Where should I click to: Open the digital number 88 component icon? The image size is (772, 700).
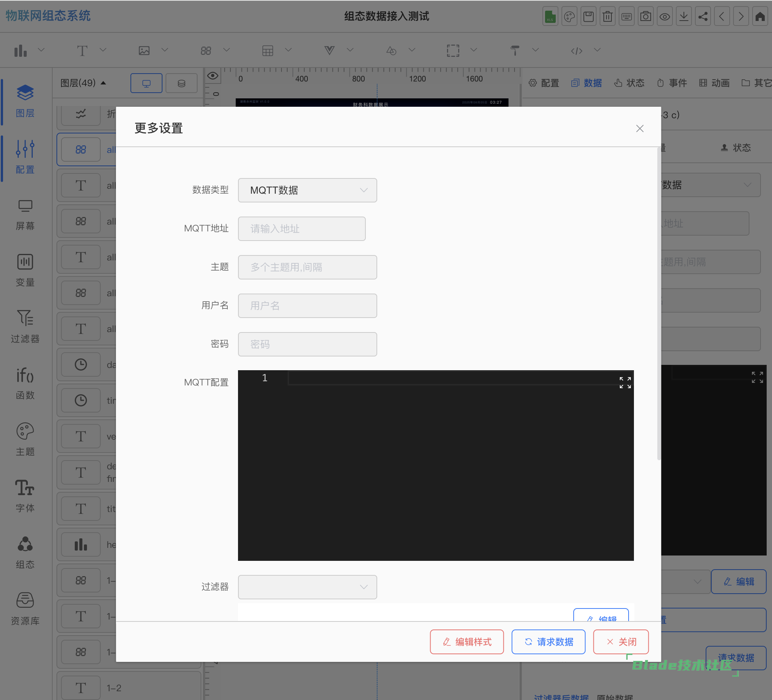[206, 51]
